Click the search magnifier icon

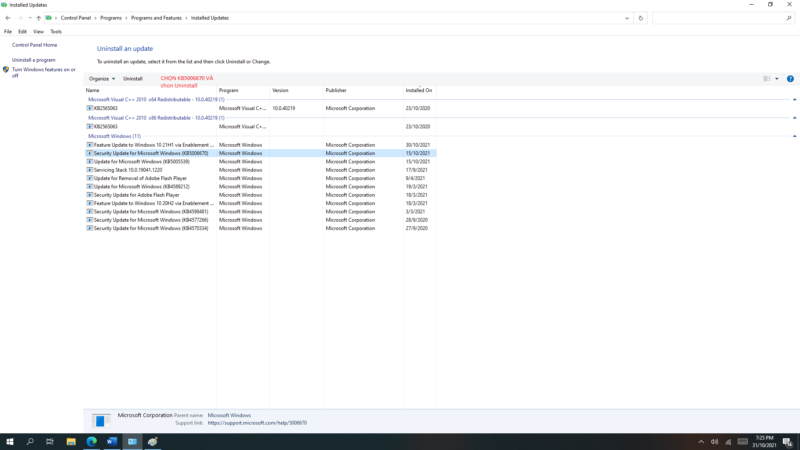coord(788,18)
